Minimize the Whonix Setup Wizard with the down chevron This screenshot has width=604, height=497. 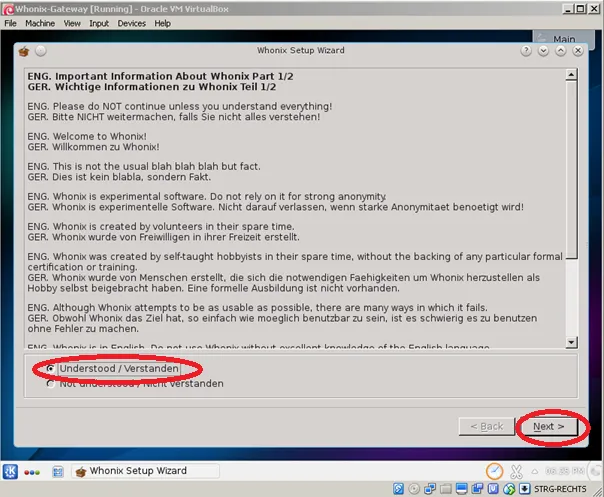[x=543, y=50]
